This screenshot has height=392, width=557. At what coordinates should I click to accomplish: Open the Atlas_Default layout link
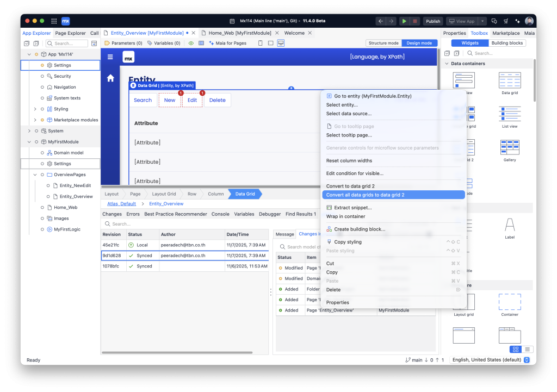pos(121,204)
